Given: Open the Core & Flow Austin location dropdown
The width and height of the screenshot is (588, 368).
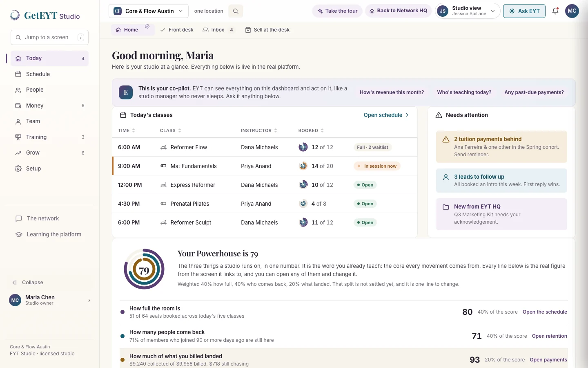Looking at the screenshot, I should [x=149, y=11].
